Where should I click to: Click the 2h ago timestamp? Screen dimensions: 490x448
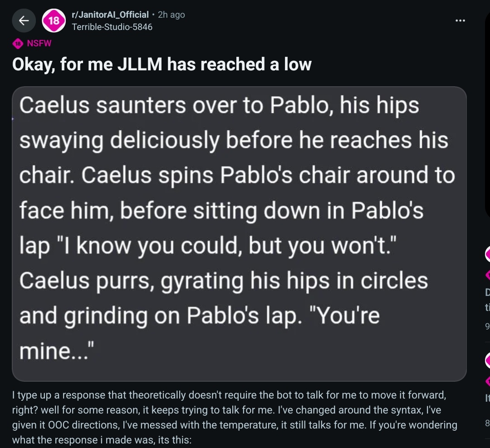point(171,15)
